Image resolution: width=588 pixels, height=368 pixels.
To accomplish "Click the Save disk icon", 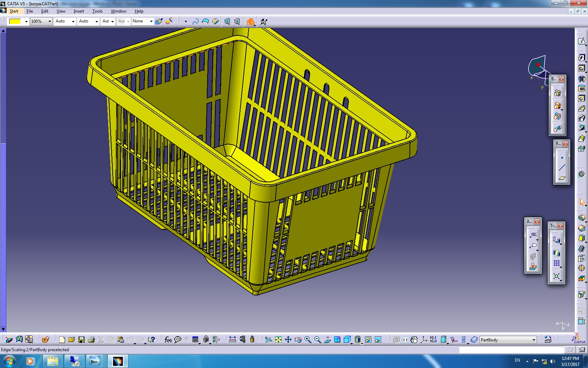I will pyautogui.click(x=82, y=340).
